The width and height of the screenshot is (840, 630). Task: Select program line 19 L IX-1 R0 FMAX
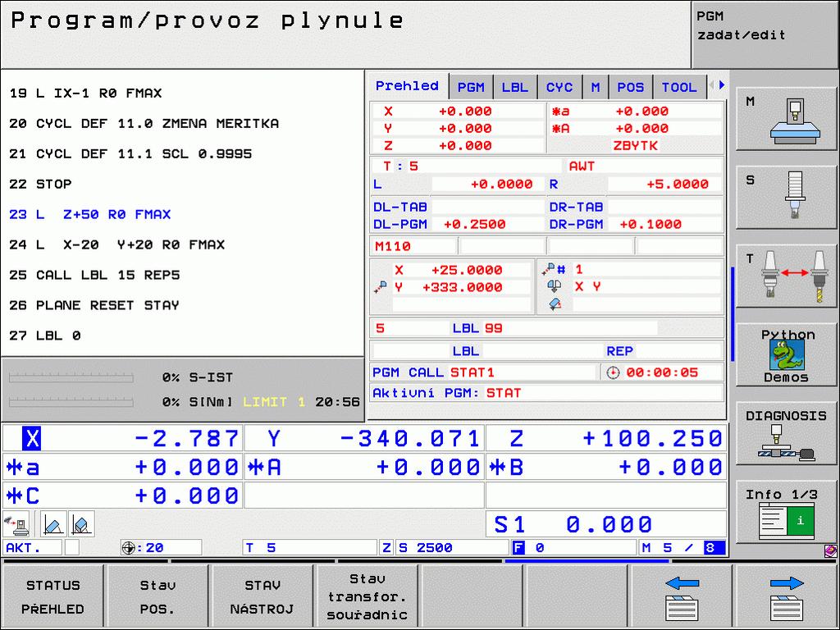(x=85, y=94)
